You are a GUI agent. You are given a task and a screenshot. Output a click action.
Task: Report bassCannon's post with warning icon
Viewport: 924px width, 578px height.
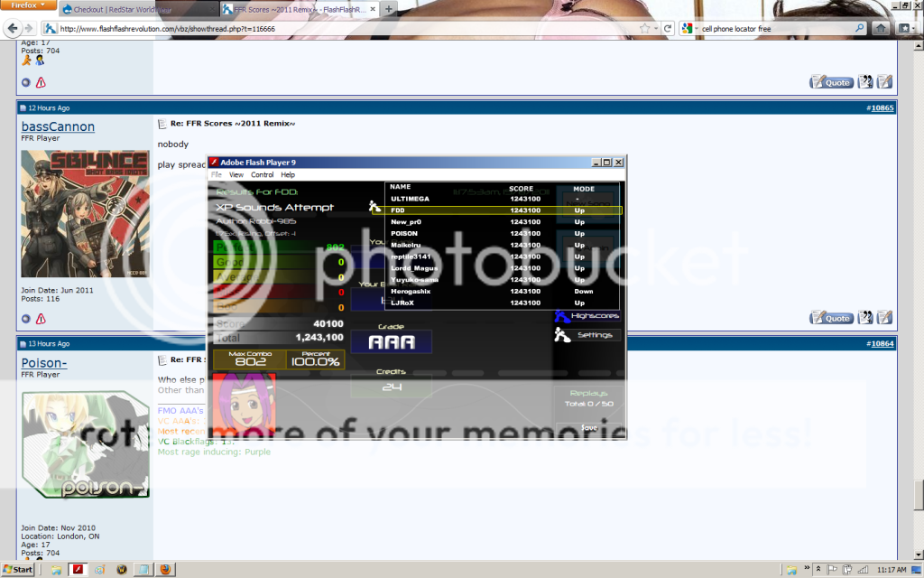[41, 319]
